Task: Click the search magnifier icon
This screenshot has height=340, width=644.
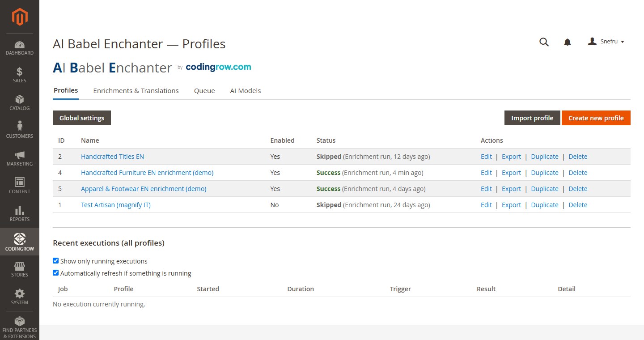Action: click(x=544, y=42)
